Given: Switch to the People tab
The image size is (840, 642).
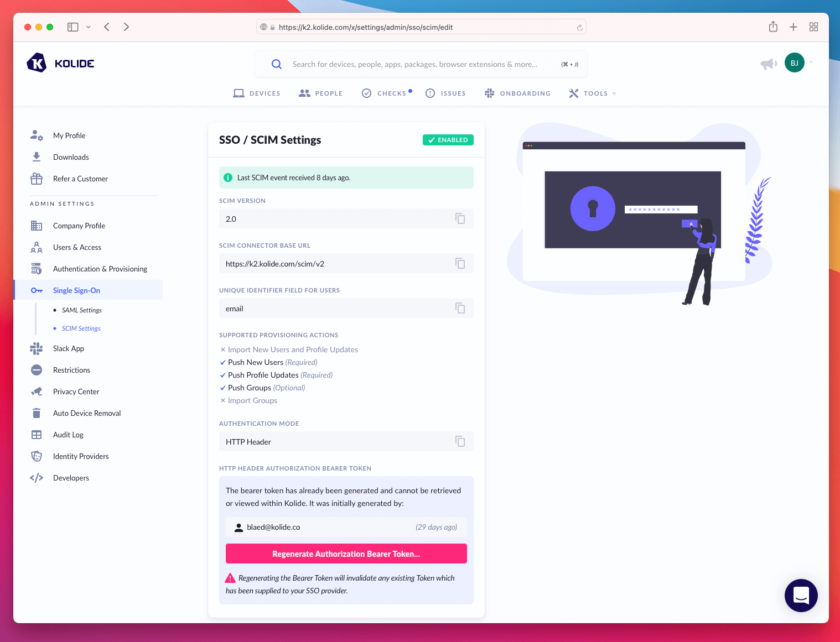Looking at the screenshot, I should [321, 93].
